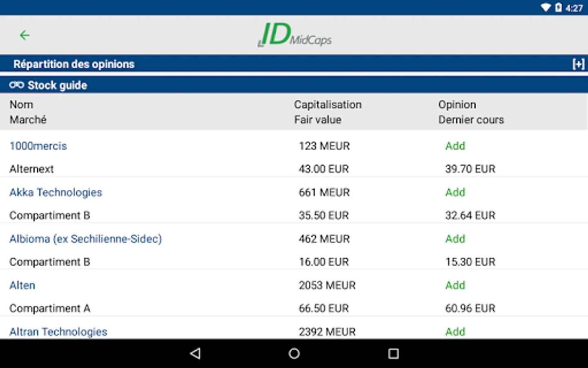Tap the Android home circle button
The width and height of the screenshot is (588, 368).
(294, 354)
